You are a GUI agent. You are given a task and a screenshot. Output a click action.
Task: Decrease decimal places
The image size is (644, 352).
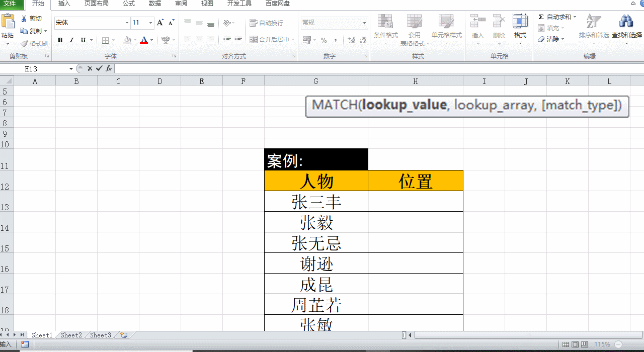coord(363,40)
